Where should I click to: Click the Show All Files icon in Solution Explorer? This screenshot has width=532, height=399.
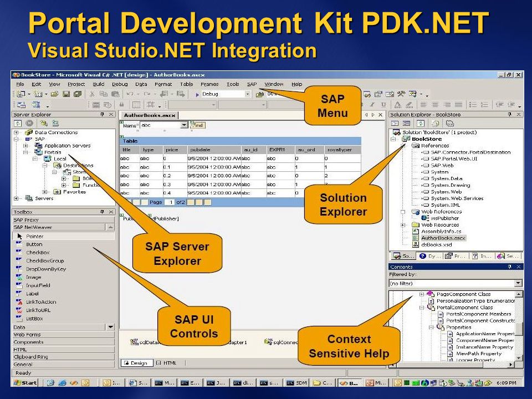tap(436, 123)
